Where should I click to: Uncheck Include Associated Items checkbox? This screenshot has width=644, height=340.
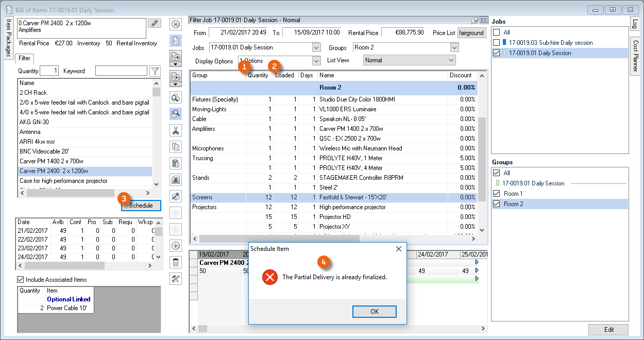pyautogui.click(x=21, y=280)
